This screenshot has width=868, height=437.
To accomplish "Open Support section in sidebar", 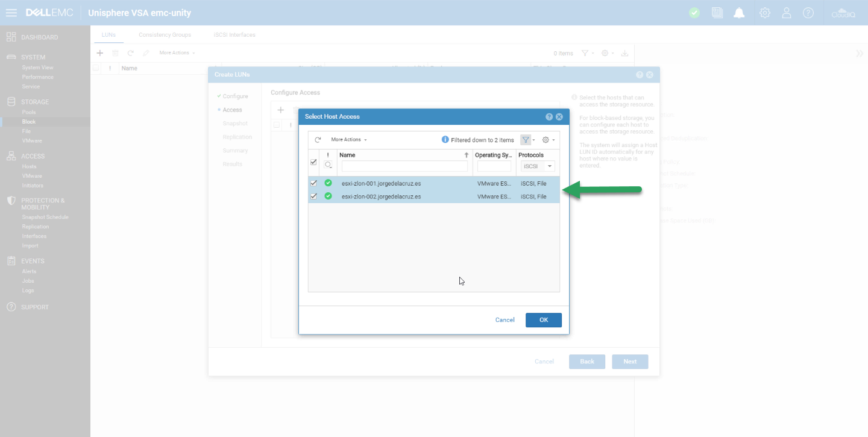I will point(35,307).
